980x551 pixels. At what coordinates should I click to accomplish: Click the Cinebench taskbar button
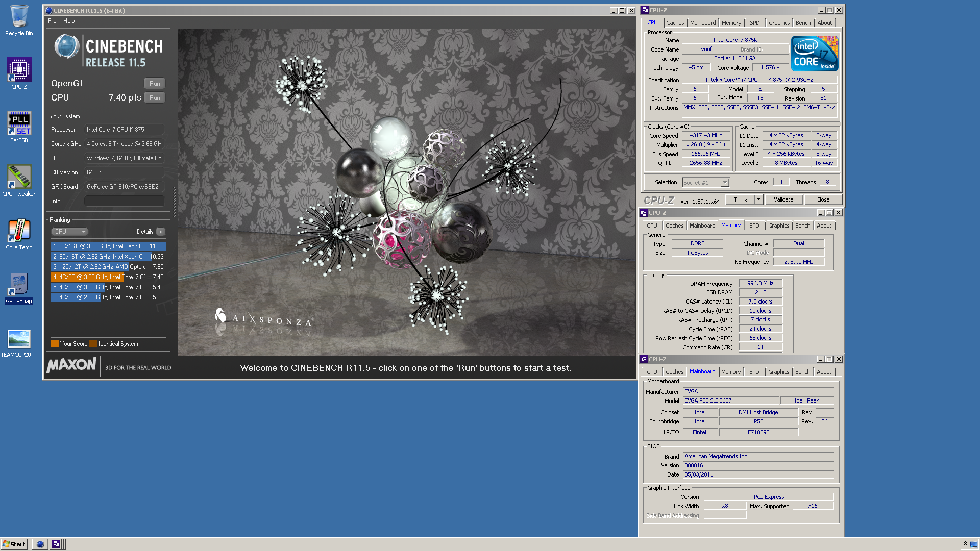pos(40,544)
